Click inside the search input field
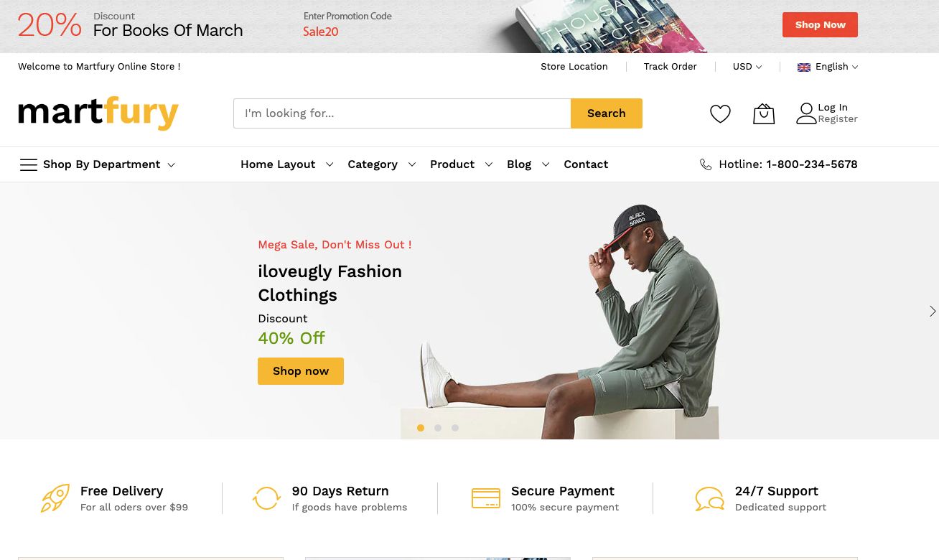The image size is (939, 560). 402,113
